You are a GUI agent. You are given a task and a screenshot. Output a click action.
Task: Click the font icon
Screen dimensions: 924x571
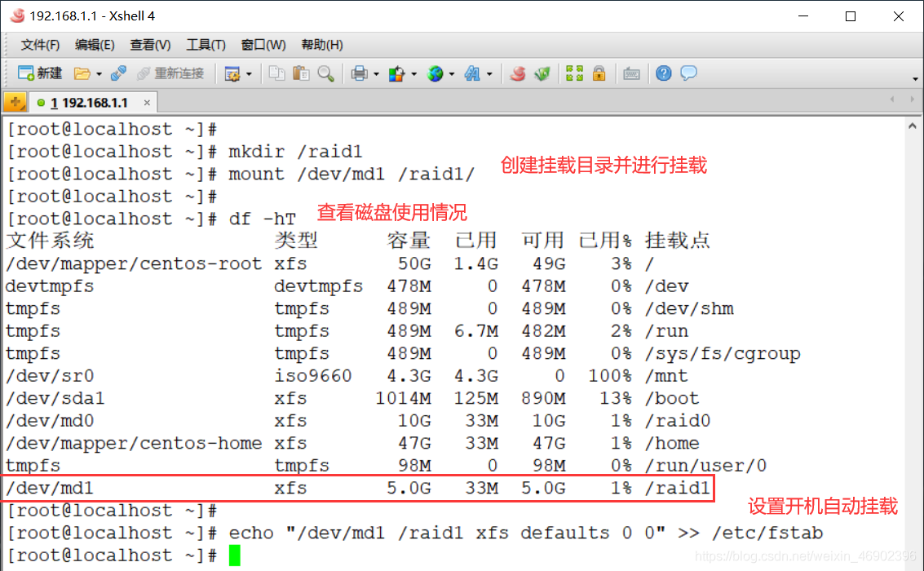click(x=473, y=73)
